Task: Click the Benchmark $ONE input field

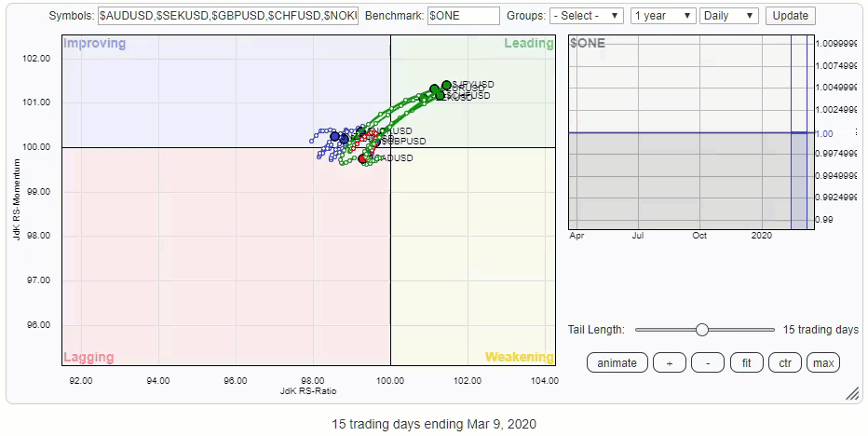Action: (463, 16)
